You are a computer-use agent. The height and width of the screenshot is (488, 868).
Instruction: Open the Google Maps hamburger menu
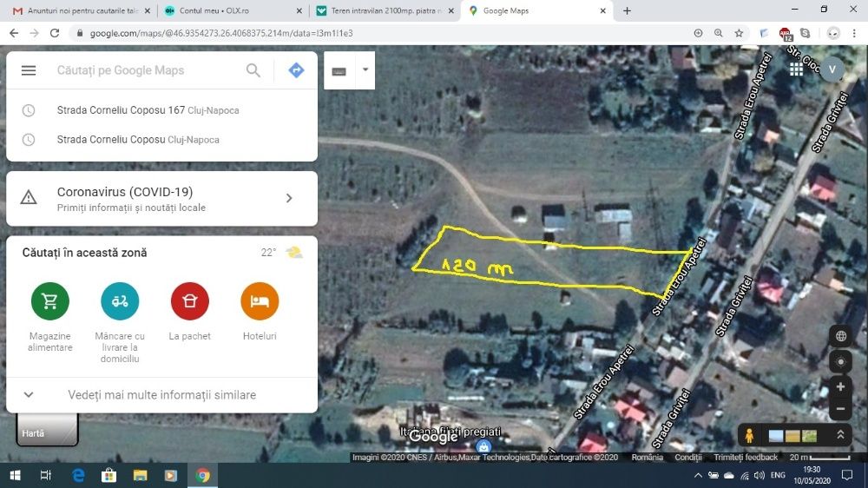click(x=29, y=70)
